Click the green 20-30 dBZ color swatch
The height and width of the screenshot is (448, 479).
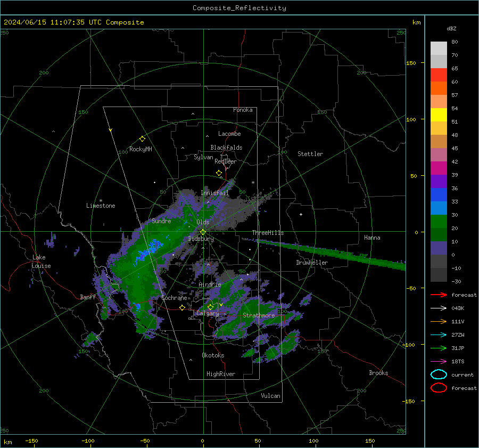(439, 222)
